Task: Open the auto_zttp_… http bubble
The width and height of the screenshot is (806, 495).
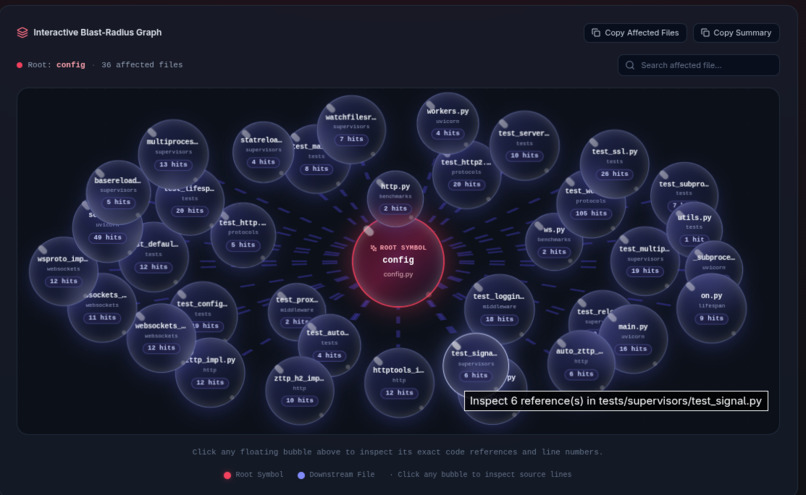Action: [x=580, y=363]
